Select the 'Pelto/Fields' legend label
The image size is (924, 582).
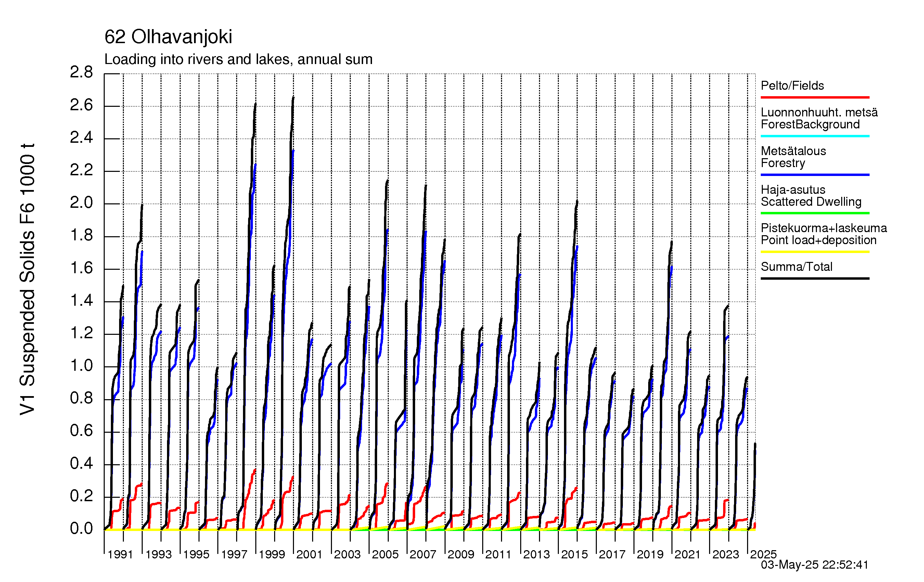(792, 86)
